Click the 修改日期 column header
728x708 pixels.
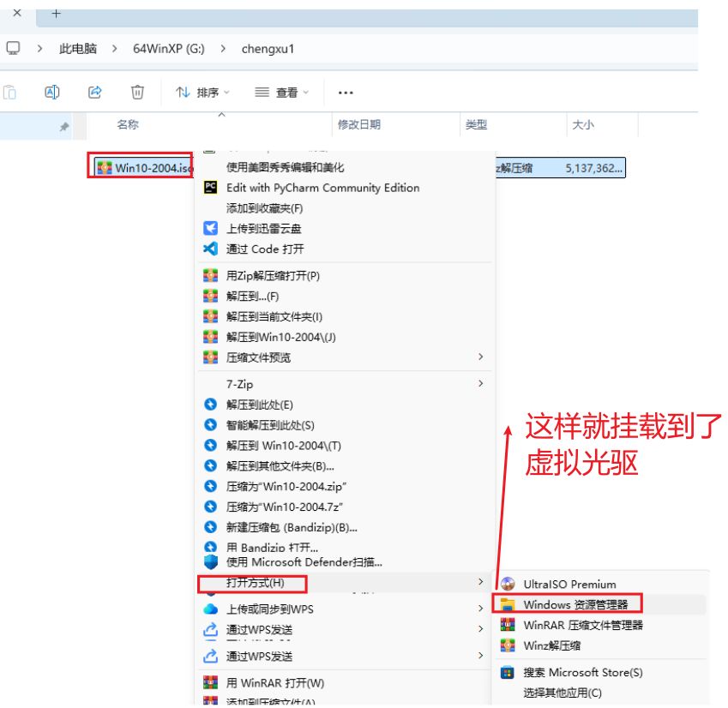click(x=358, y=125)
